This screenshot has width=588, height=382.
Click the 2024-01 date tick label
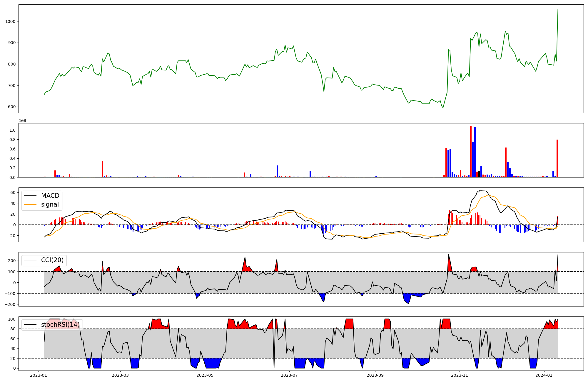[x=544, y=375]
